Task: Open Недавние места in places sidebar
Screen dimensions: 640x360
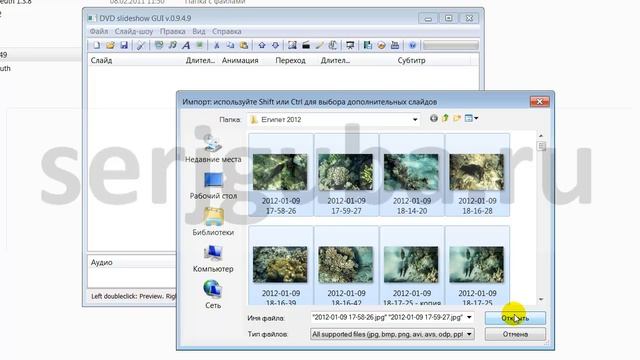Action: click(x=213, y=149)
